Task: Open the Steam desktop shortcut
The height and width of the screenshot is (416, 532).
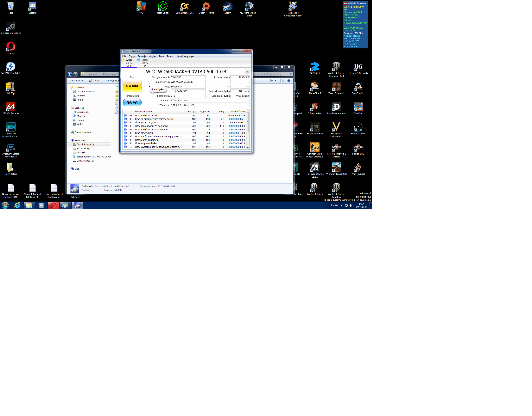Action: tap(228, 8)
